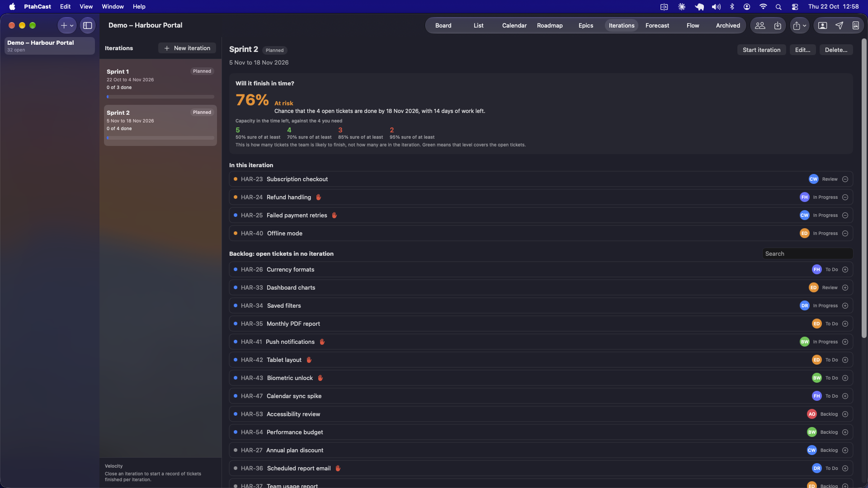
Task: Create a New iteration
Action: (x=187, y=48)
